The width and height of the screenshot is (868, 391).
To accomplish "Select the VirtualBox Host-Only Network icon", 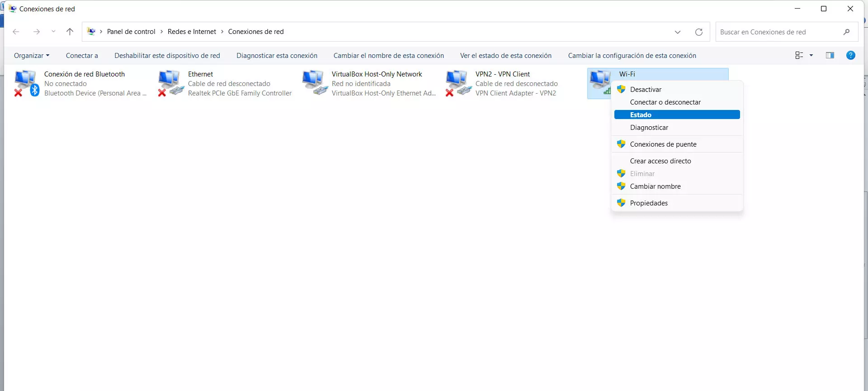I will coord(315,83).
